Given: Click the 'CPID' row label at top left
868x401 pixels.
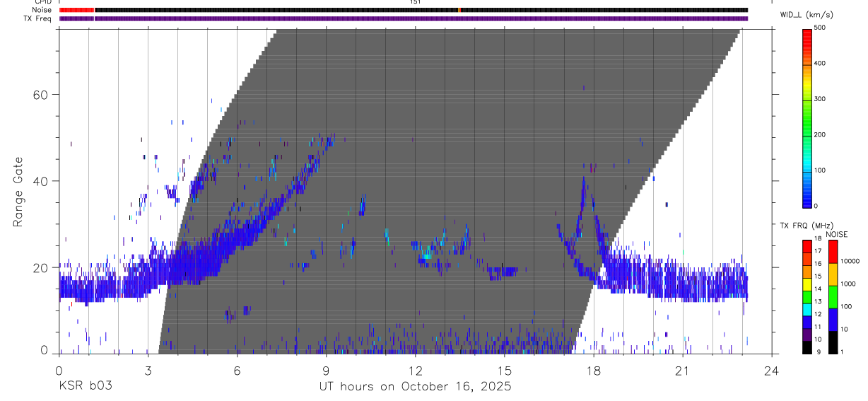Looking at the screenshot, I should pyautogui.click(x=42, y=2).
